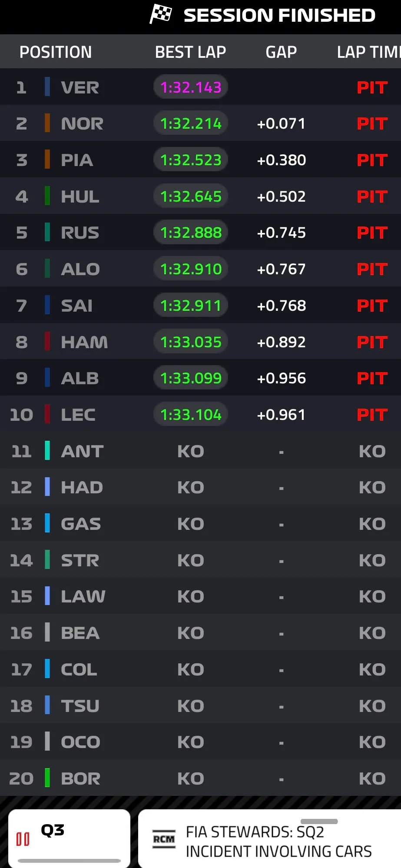
Task: Select the BEST LAP column header
Action: pos(190,52)
